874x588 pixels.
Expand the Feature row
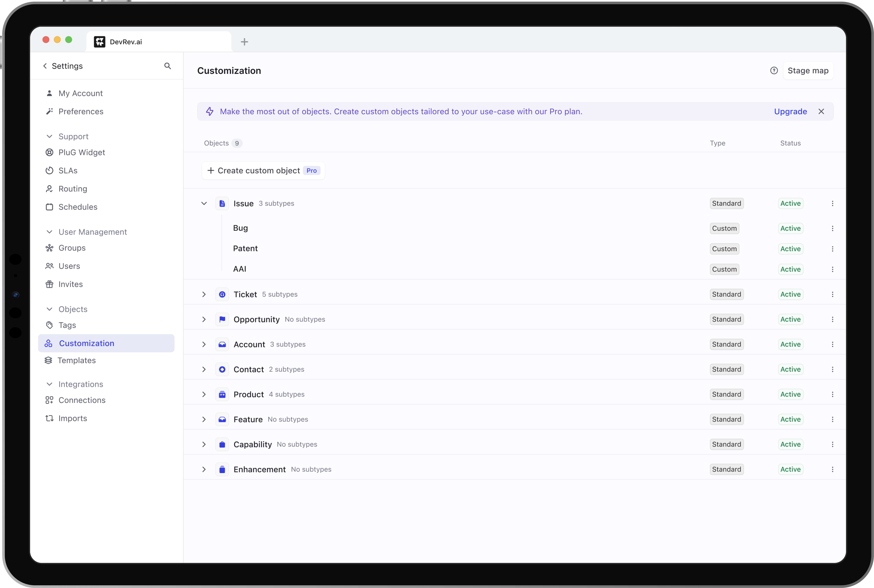(x=204, y=419)
